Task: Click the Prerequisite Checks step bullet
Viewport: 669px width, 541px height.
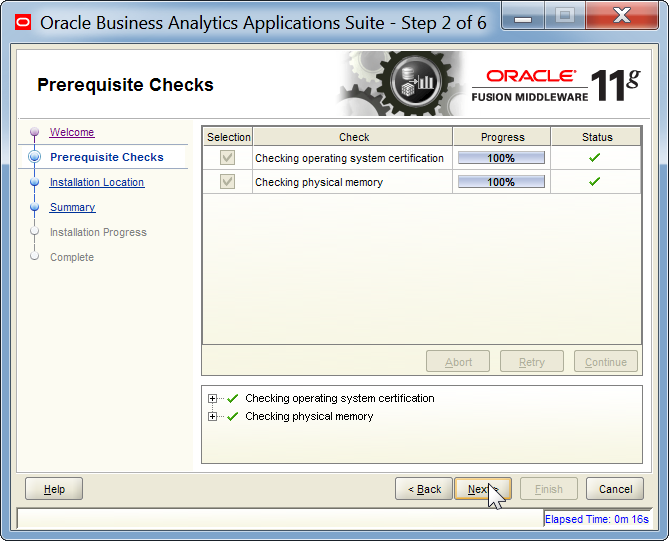Action: click(35, 157)
